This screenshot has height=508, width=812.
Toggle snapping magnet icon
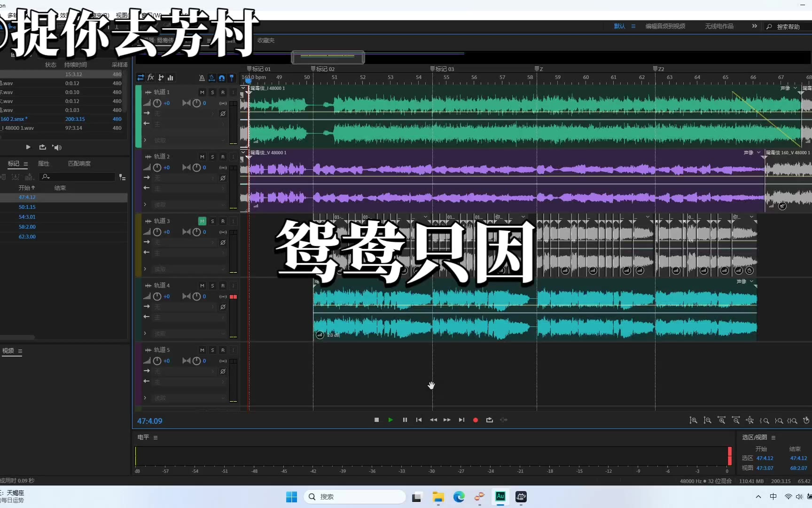[221, 78]
